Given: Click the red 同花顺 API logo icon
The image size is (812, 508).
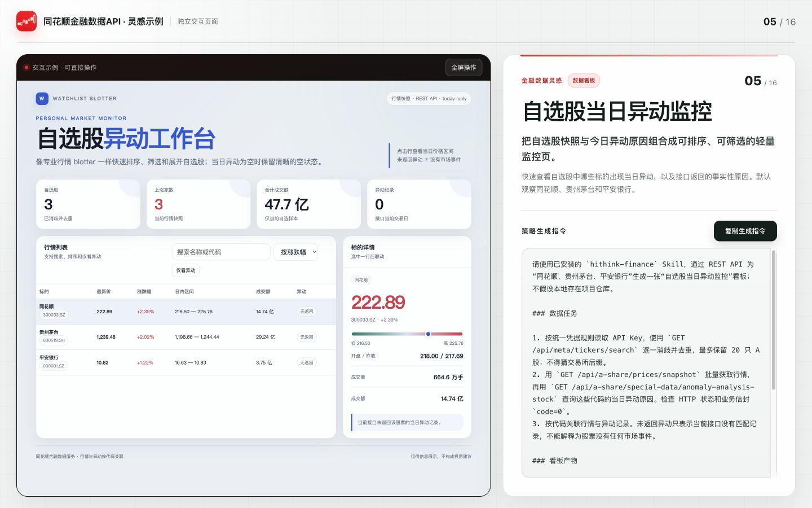Looking at the screenshot, I should [x=27, y=21].
